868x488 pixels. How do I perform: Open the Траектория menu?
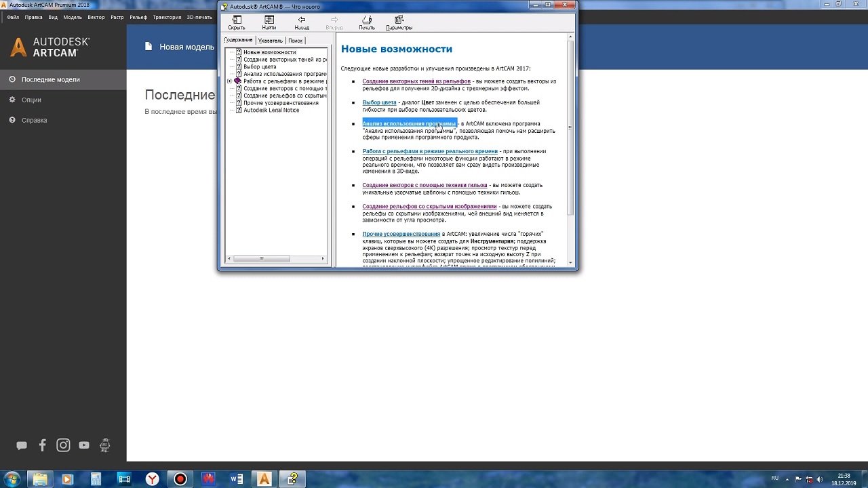pyautogui.click(x=167, y=17)
